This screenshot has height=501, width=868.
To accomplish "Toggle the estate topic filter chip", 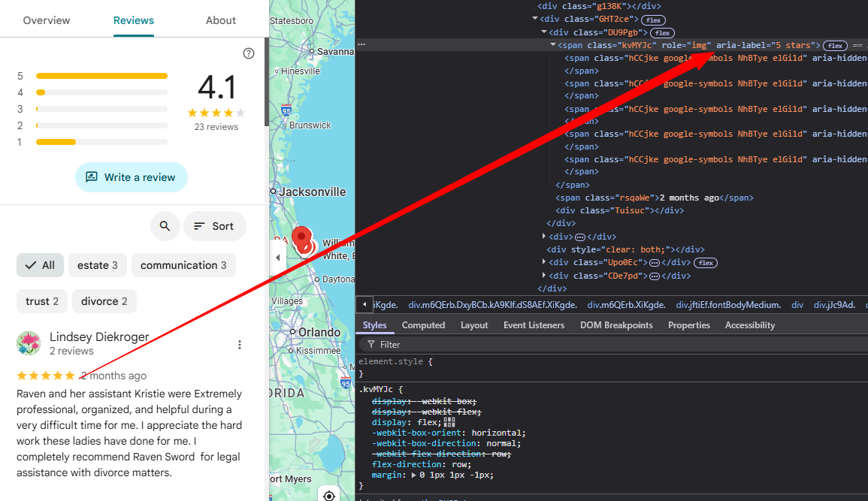I will [x=98, y=265].
